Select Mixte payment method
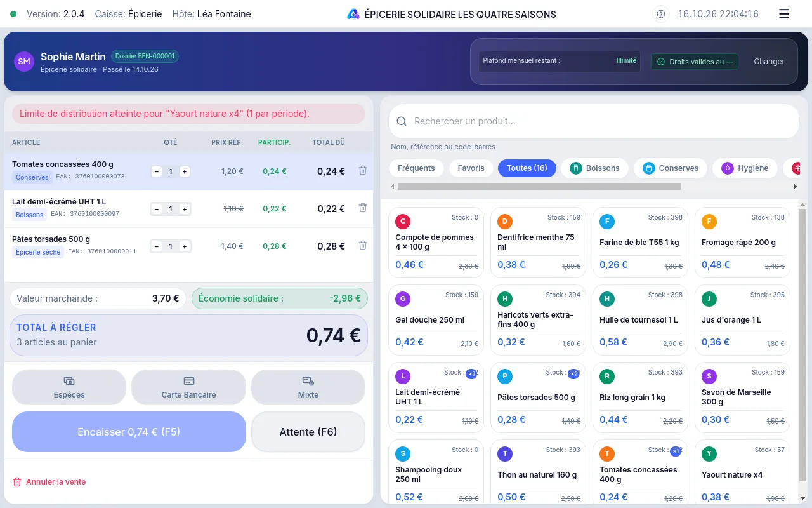 click(x=308, y=387)
